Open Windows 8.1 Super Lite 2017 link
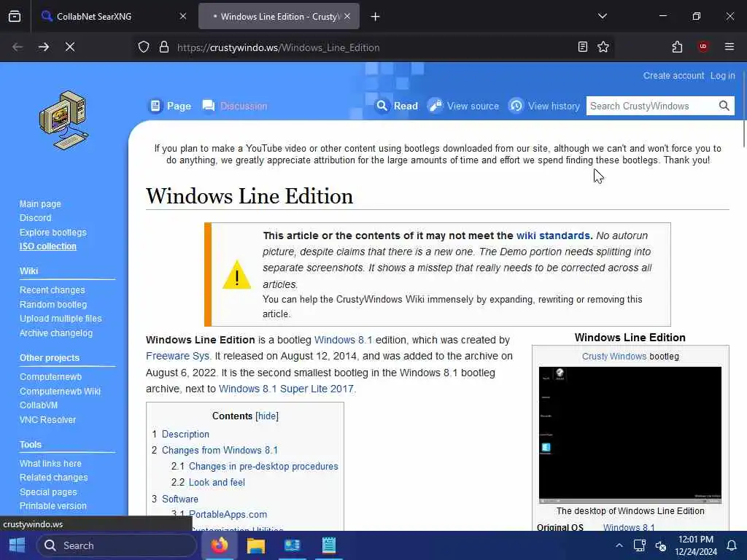Image resolution: width=747 pixels, height=560 pixels. (x=286, y=389)
